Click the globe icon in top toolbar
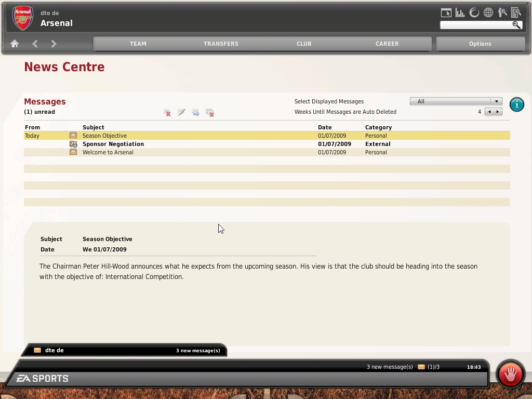532x399 pixels. (488, 13)
